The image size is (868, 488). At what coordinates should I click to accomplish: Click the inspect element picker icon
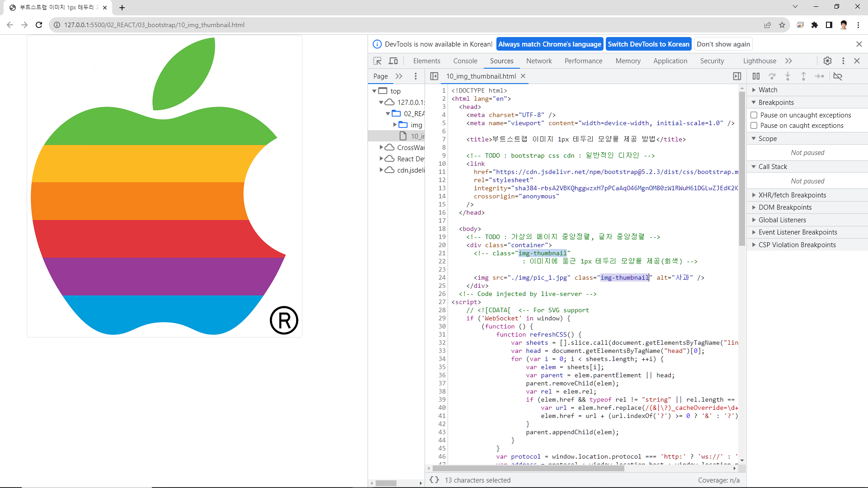pos(377,61)
